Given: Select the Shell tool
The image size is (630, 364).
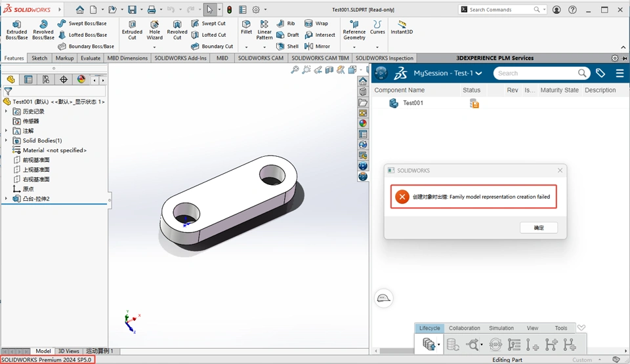Looking at the screenshot, I should [287, 46].
